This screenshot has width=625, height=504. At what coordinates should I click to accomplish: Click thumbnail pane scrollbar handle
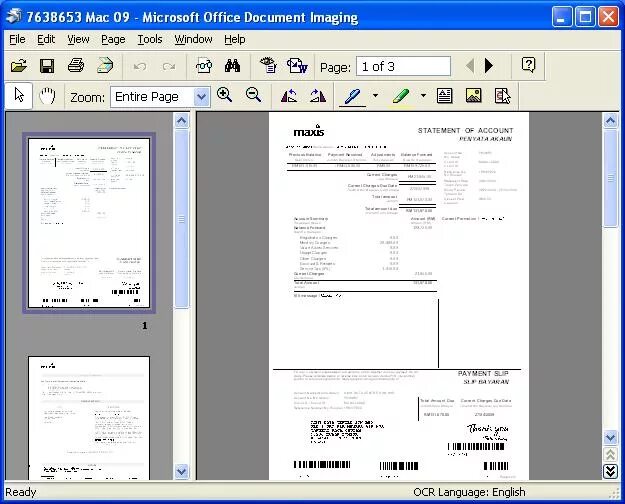(x=181, y=219)
